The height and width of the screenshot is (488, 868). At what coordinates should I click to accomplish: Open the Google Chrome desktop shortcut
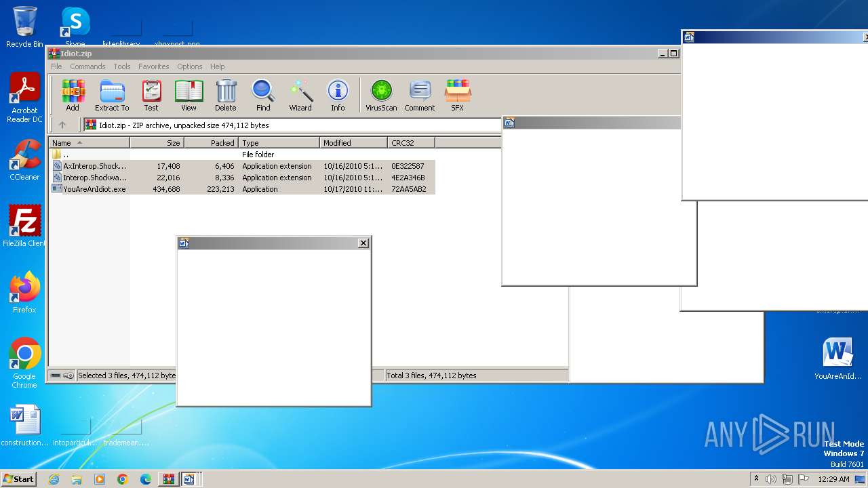24,363
